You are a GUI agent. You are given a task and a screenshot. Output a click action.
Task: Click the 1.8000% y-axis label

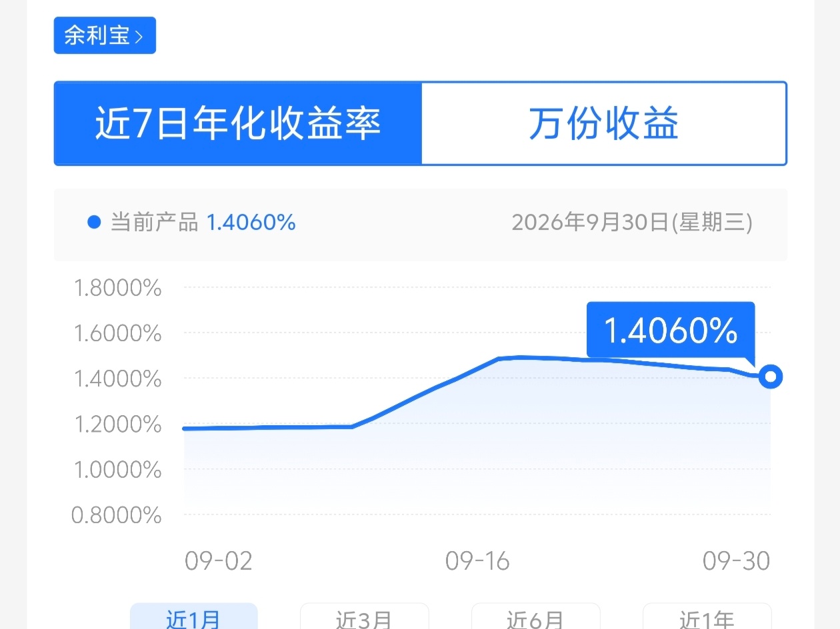(117, 288)
